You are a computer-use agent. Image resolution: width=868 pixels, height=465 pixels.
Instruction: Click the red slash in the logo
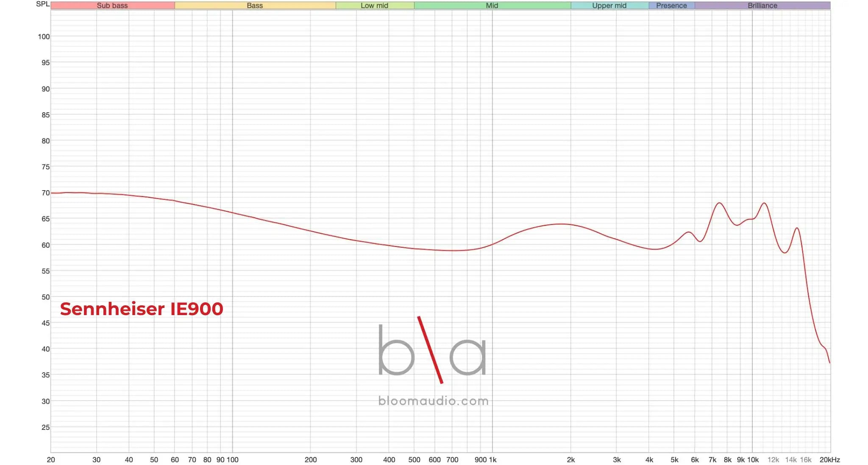click(430, 350)
